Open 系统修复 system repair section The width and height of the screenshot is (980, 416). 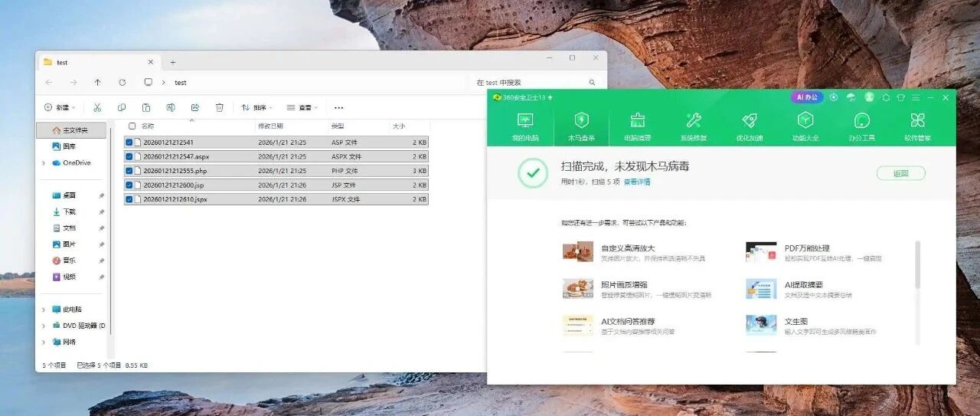click(x=694, y=127)
